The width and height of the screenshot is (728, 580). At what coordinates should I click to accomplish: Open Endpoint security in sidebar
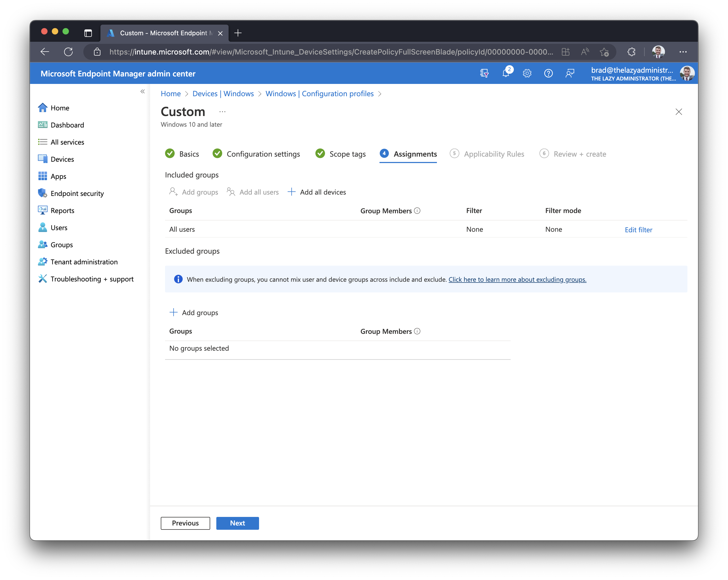71,193
